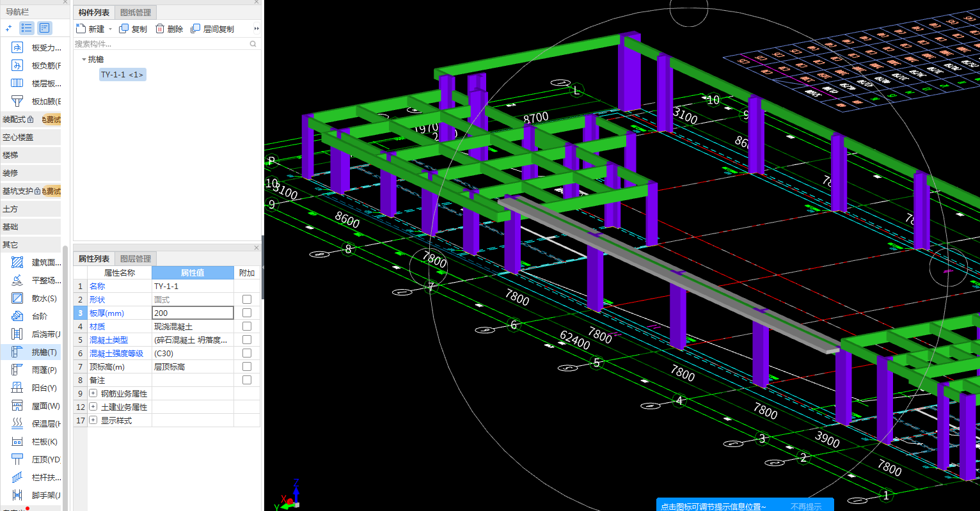Screen dimensions: 980x511
Task: Select the 脚手架 scaffold icon
Action: [x=17, y=495]
